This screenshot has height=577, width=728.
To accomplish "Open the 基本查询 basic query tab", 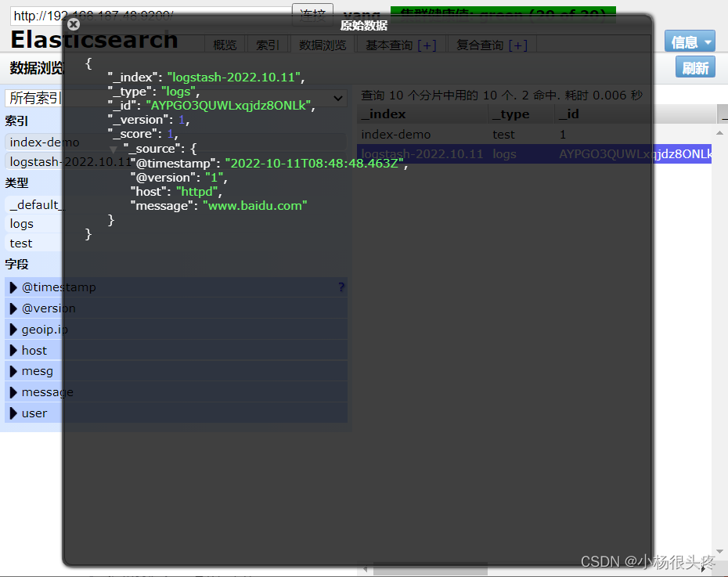I will click(x=389, y=45).
